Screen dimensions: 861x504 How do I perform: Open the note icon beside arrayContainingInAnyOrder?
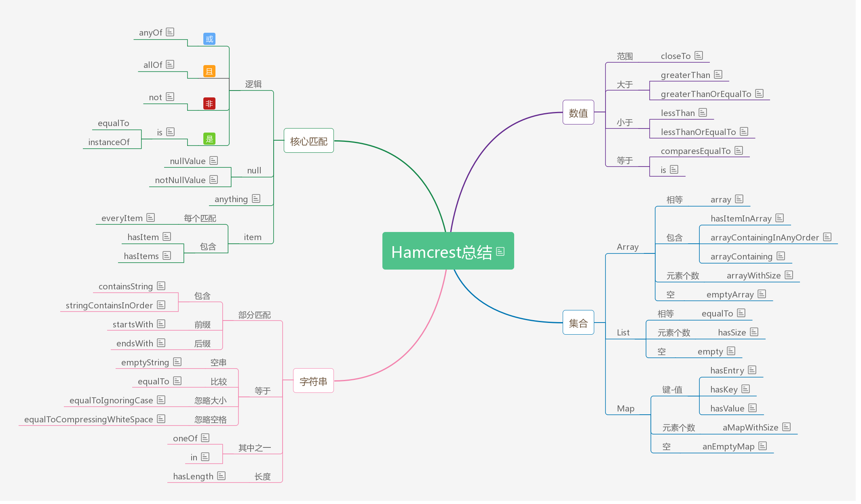827,237
